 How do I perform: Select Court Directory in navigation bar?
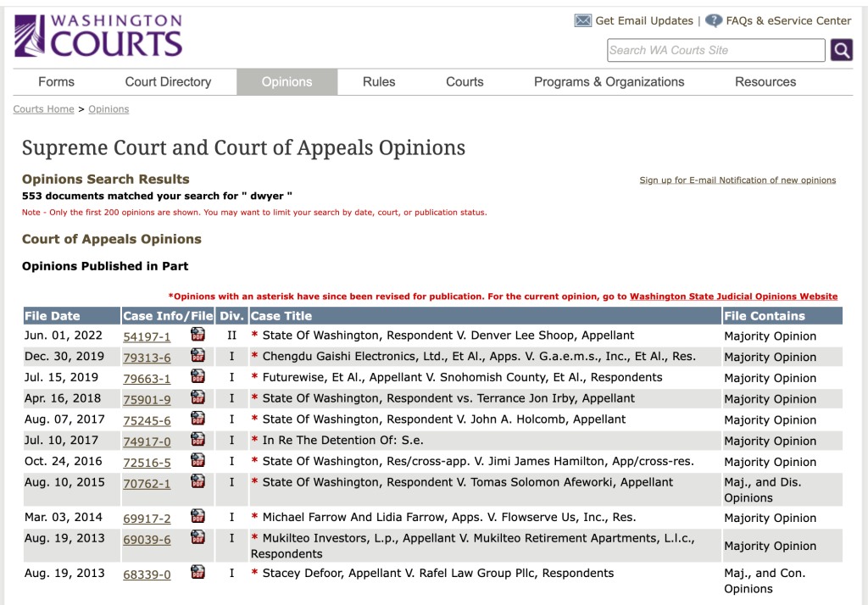pos(168,82)
